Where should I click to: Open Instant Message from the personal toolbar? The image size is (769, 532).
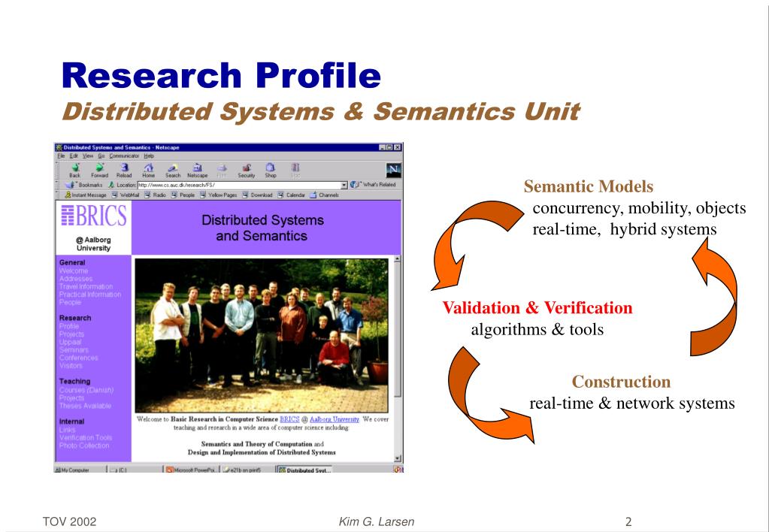coord(86,195)
